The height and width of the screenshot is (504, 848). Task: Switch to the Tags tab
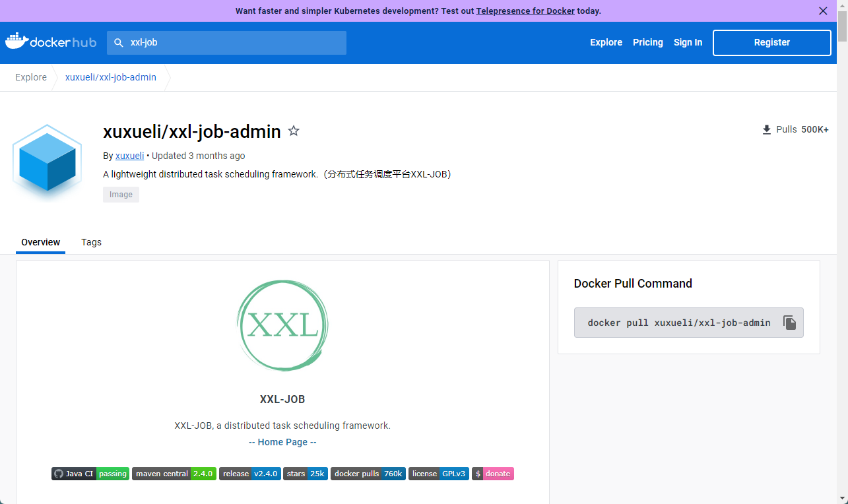[91, 242]
